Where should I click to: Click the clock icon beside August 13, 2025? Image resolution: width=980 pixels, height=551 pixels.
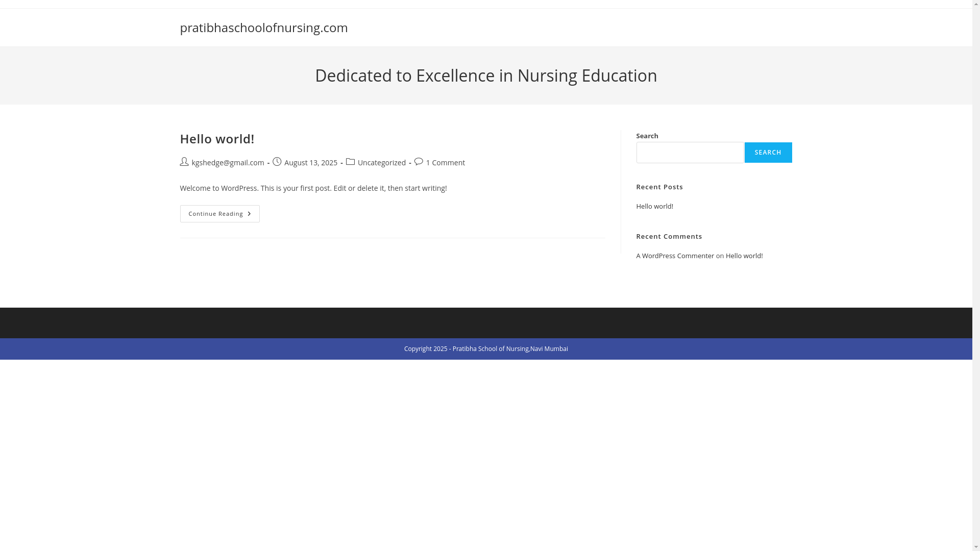coord(277,162)
